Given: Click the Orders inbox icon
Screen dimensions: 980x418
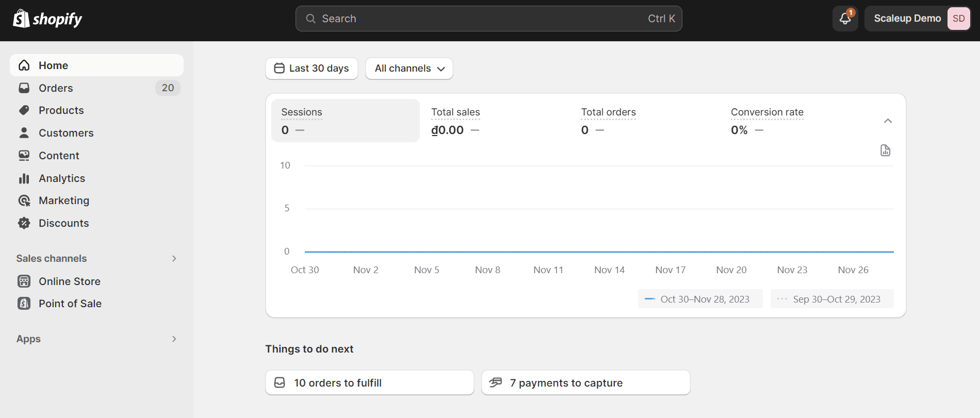Looking at the screenshot, I should (x=24, y=88).
